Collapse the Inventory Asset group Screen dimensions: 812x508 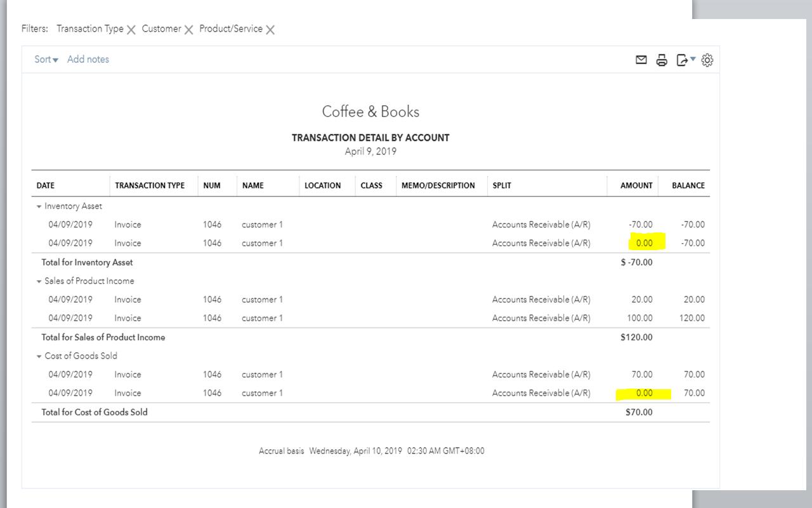tap(39, 206)
